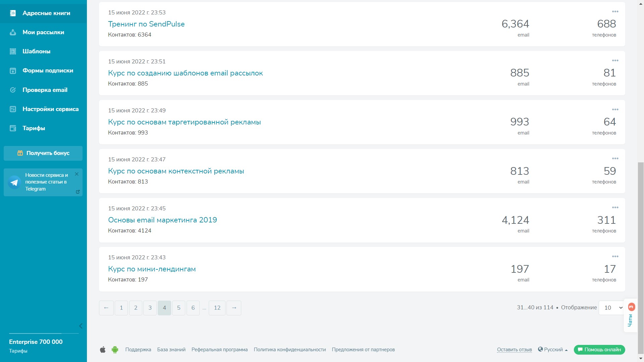Click the Тарифы link under Enterprise plan
Image resolution: width=644 pixels, height=362 pixels.
pos(18,351)
